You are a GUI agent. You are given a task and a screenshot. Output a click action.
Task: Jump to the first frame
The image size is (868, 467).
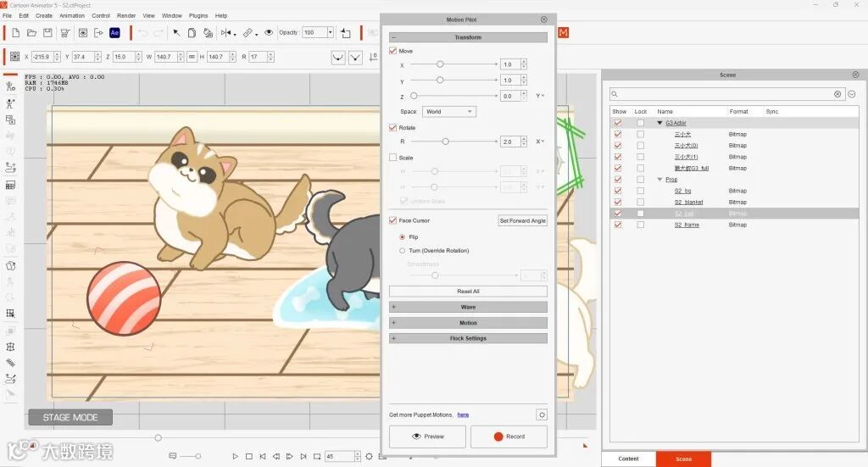pyautogui.click(x=263, y=457)
